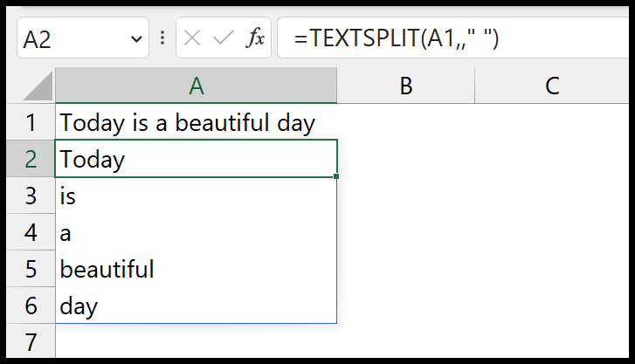Select empty cell C6

click(x=551, y=306)
